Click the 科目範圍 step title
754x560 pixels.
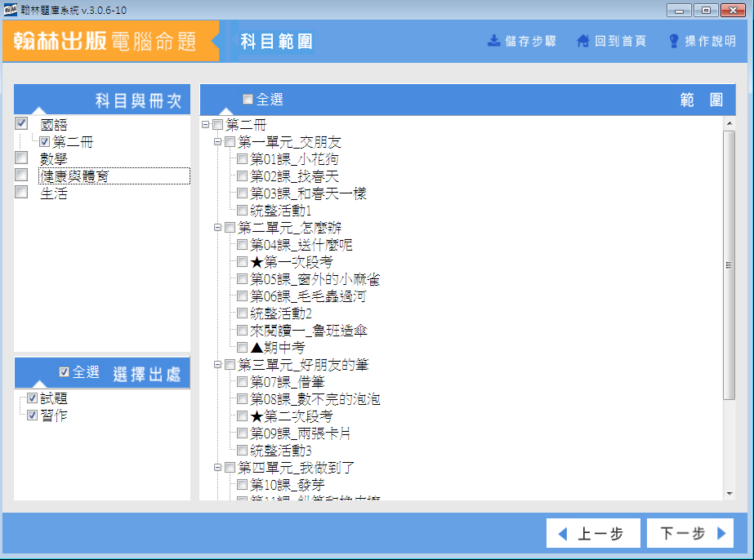tap(276, 42)
